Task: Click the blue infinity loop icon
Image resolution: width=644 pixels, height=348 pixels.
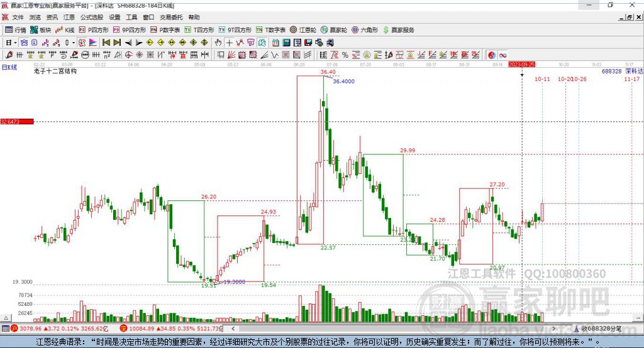Action: point(502,55)
